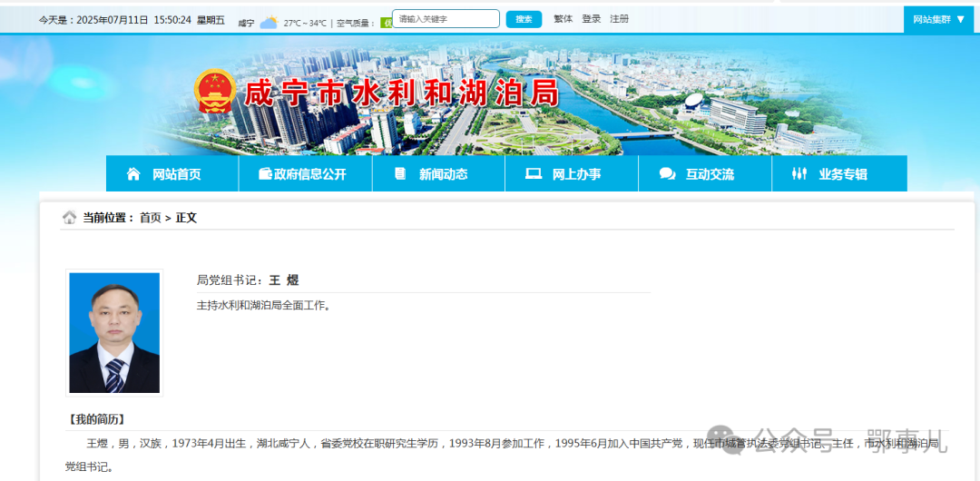The height and width of the screenshot is (481, 980).
Task: Click the sliders icon beside 业务专辑
Action: click(799, 174)
